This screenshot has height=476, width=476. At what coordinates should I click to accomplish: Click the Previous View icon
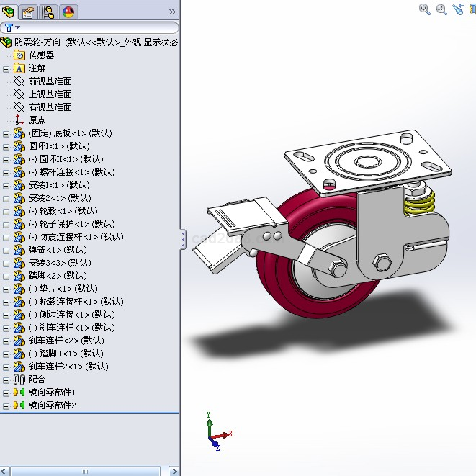[x=457, y=9]
